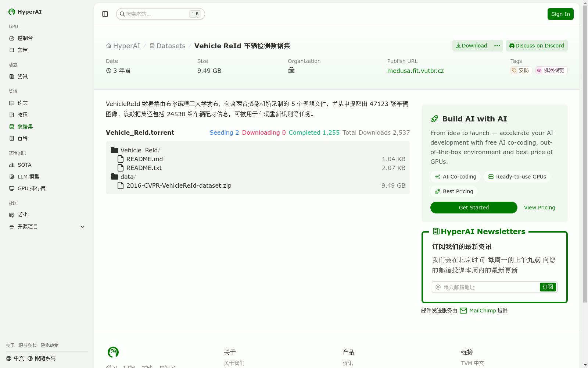Click the Sign In button
Image resolution: width=588 pixels, height=368 pixels.
point(560,14)
